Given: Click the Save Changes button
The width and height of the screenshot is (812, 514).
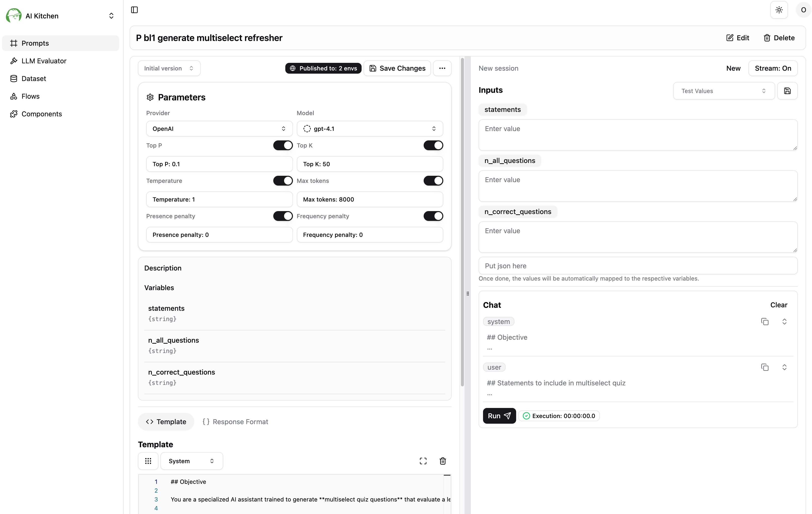Looking at the screenshot, I should coord(397,68).
